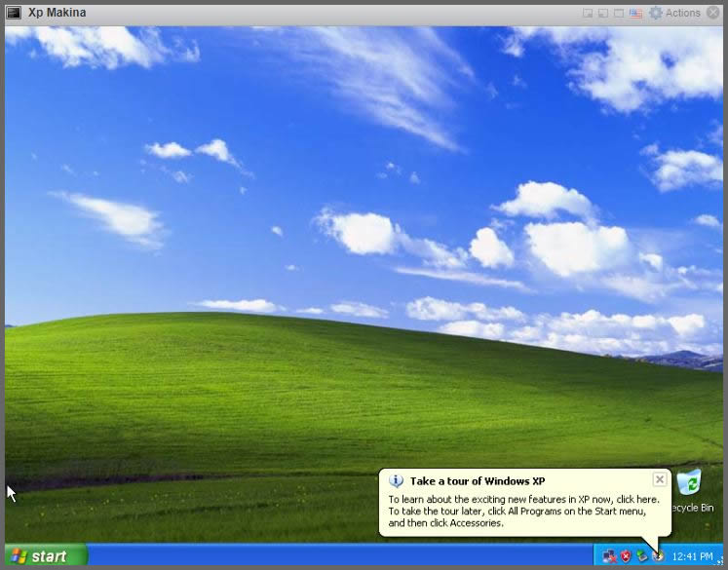728x570 pixels.
Task: Click the Xp Makina title text
Action: click(57, 13)
